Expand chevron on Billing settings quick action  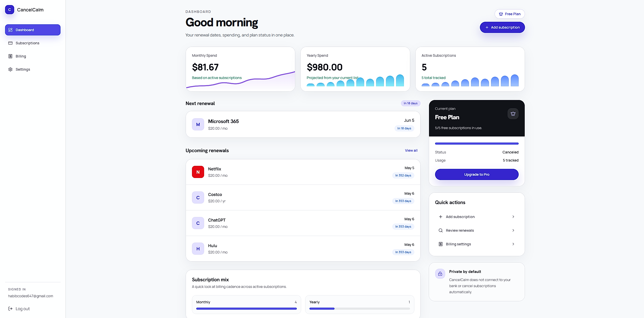513,244
